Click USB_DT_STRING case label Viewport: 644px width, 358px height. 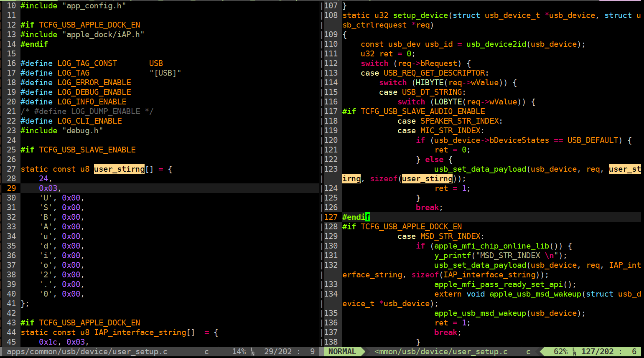tap(432, 92)
